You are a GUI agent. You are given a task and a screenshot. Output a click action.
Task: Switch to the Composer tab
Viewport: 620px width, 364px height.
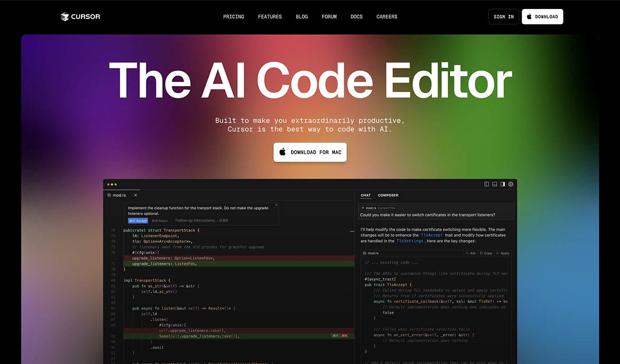point(388,195)
